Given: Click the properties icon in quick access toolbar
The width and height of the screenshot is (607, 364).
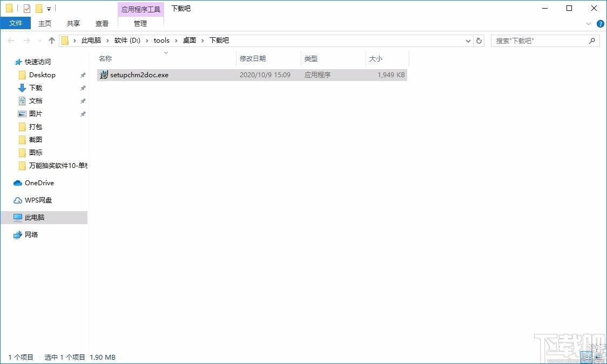Looking at the screenshot, I should point(26,8).
